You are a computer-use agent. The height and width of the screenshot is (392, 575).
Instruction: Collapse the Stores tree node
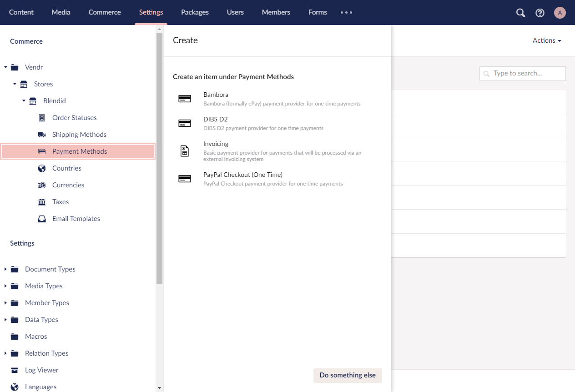coord(15,84)
